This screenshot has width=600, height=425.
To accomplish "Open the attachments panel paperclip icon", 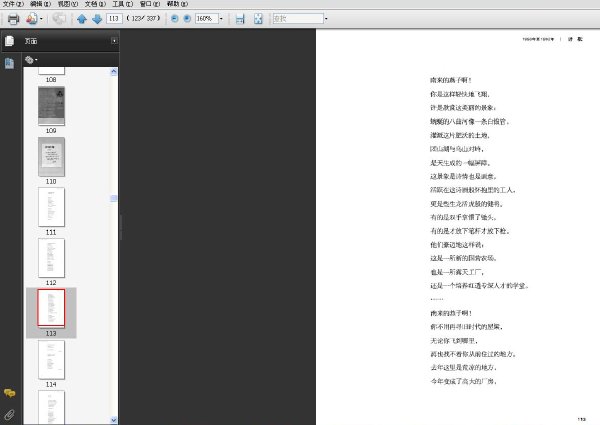I will tap(10, 415).
